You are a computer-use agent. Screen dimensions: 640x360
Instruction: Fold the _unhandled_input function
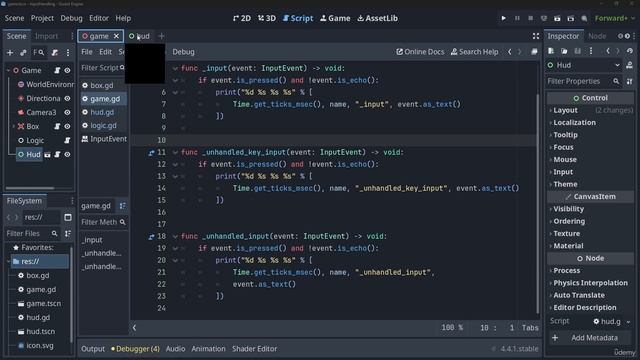175,236
